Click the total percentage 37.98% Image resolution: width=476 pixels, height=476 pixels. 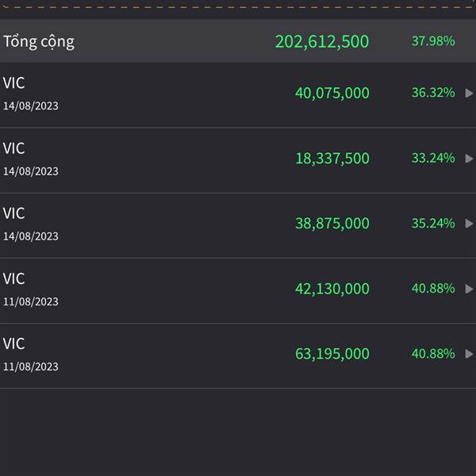click(x=433, y=41)
